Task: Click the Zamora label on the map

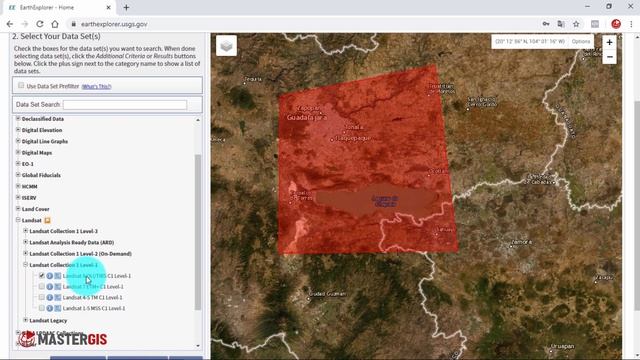Action: click(x=521, y=242)
